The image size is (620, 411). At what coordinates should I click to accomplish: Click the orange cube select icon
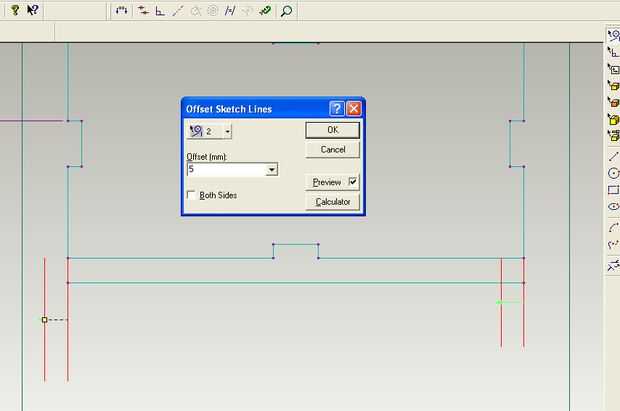coord(613,102)
